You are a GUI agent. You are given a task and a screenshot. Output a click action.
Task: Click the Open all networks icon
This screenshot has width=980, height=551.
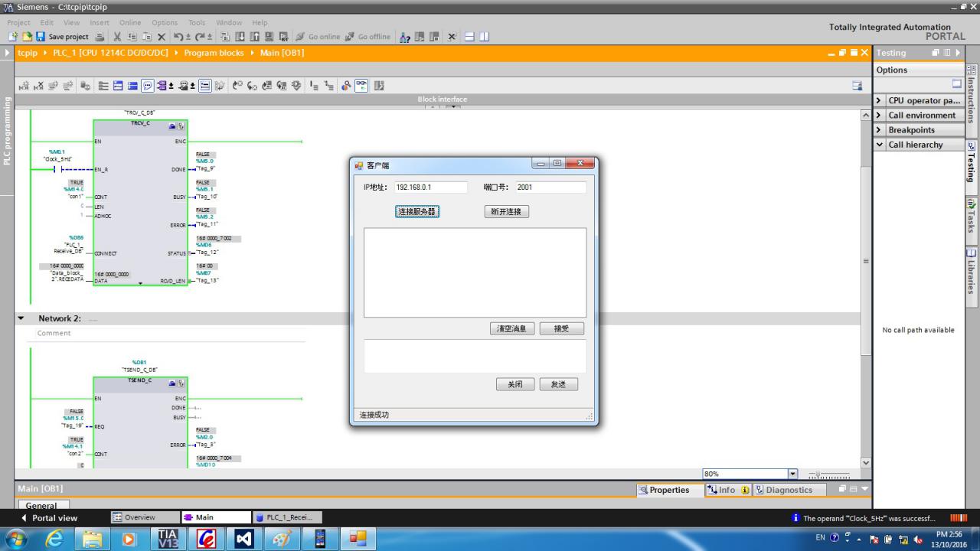coord(118,86)
